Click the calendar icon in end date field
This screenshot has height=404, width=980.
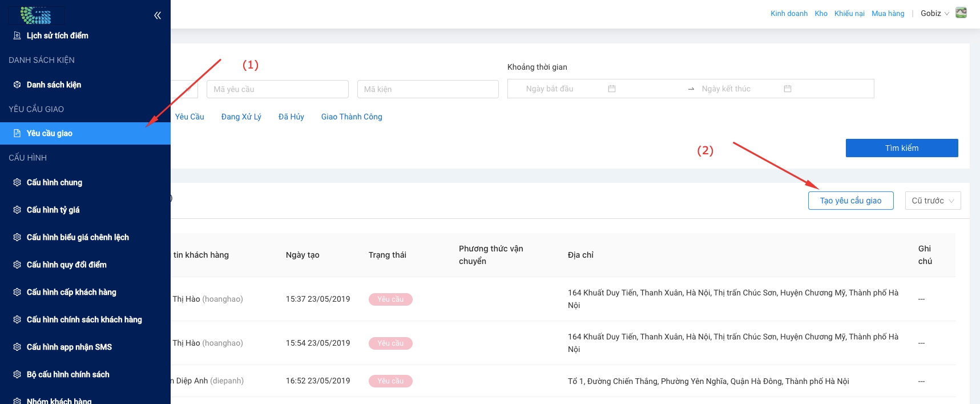[788, 89]
